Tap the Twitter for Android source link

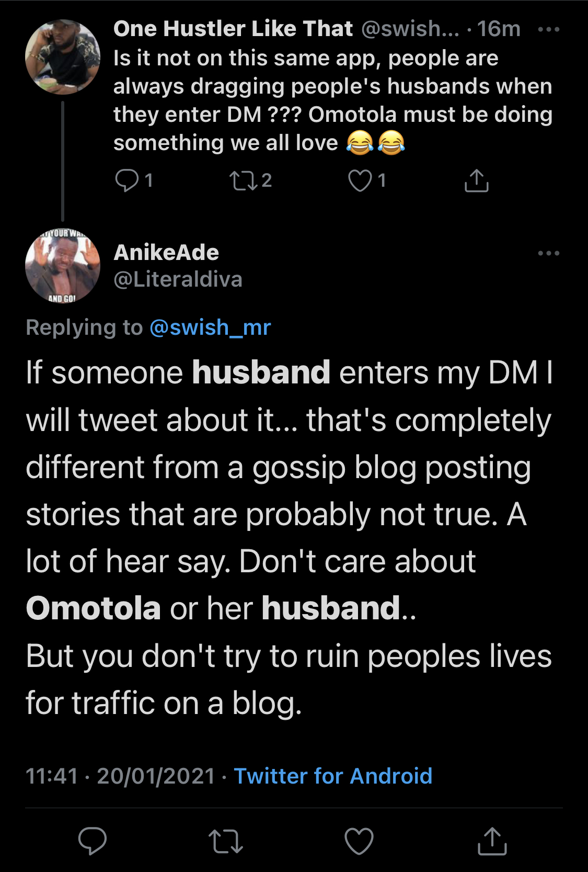333,776
